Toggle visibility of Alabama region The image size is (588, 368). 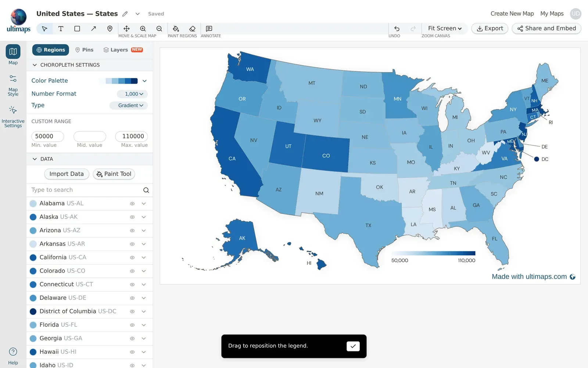coord(132,204)
